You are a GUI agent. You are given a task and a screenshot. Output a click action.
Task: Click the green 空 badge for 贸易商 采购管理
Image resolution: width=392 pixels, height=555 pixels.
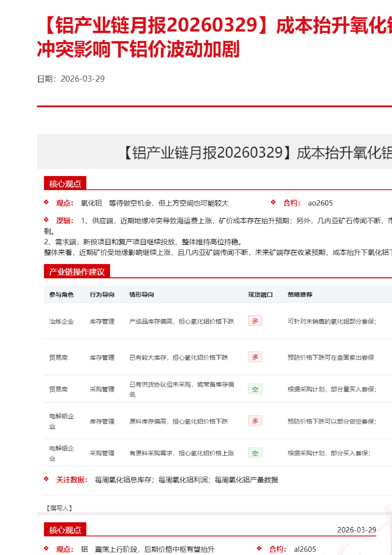coord(255,389)
